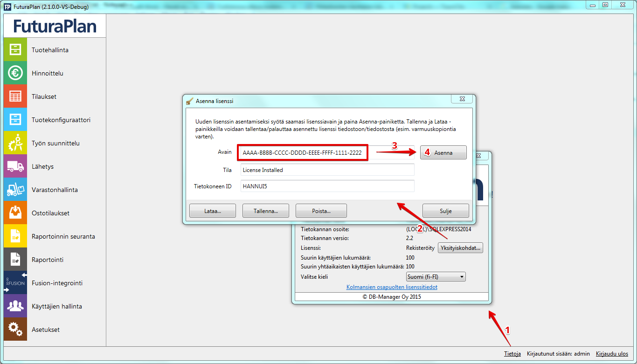Click 'Suurin käyttäjien lukumäärä:' label
Screen dimensions: 637x364
tap(336, 257)
